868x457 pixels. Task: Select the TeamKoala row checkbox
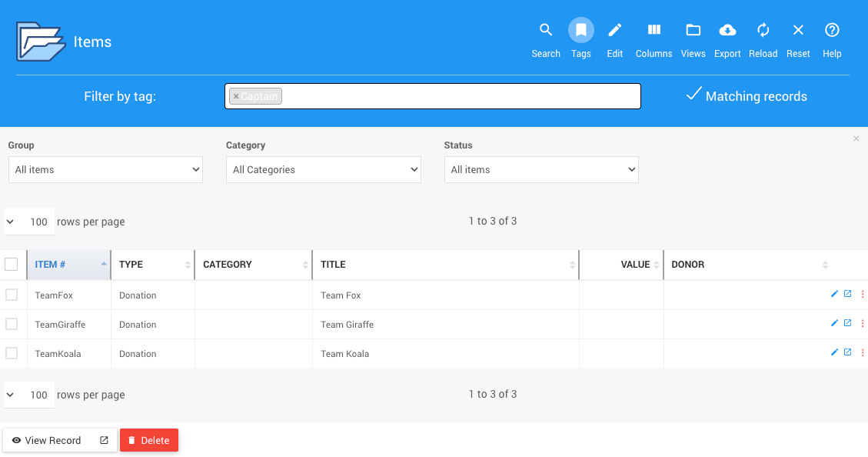tap(12, 353)
